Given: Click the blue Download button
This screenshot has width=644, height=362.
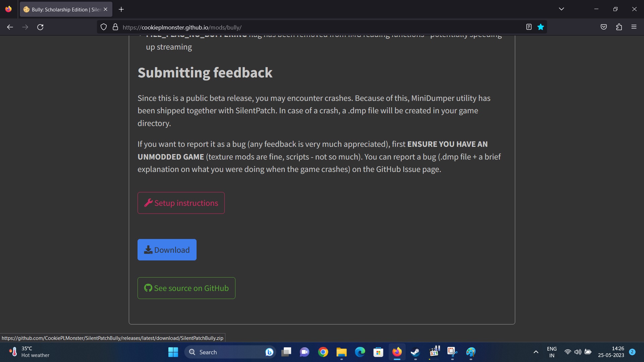Looking at the screenshot, I should pyautogui.click(x=167, y=250).
